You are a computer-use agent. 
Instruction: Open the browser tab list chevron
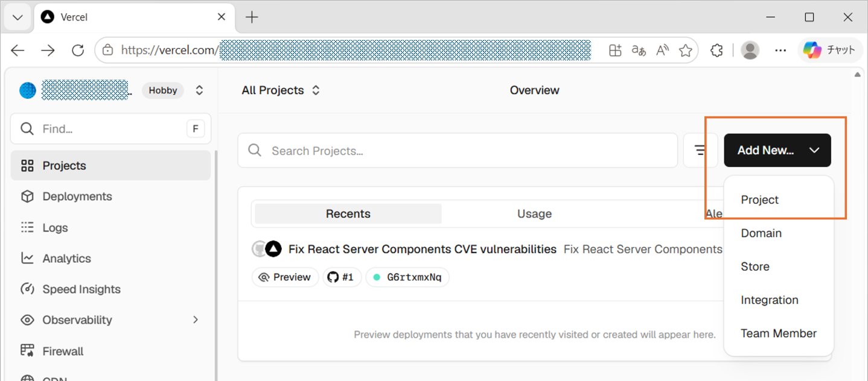tap(18, 17)
